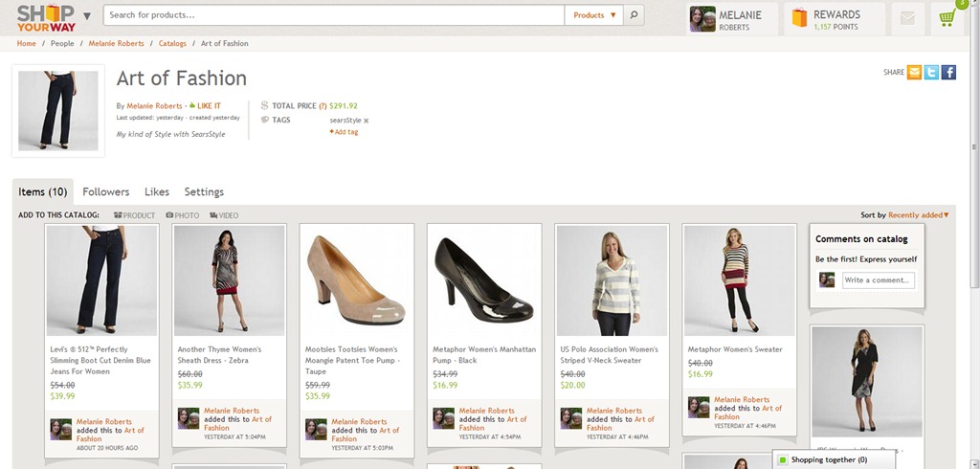Open the shopping cart icon
This screenshot has width=980, height=469.
coord(948,18)
